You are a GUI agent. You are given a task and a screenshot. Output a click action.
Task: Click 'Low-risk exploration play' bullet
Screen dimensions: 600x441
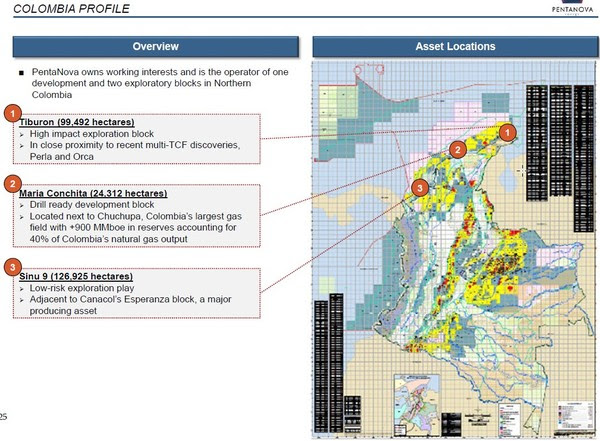[82, 288]
